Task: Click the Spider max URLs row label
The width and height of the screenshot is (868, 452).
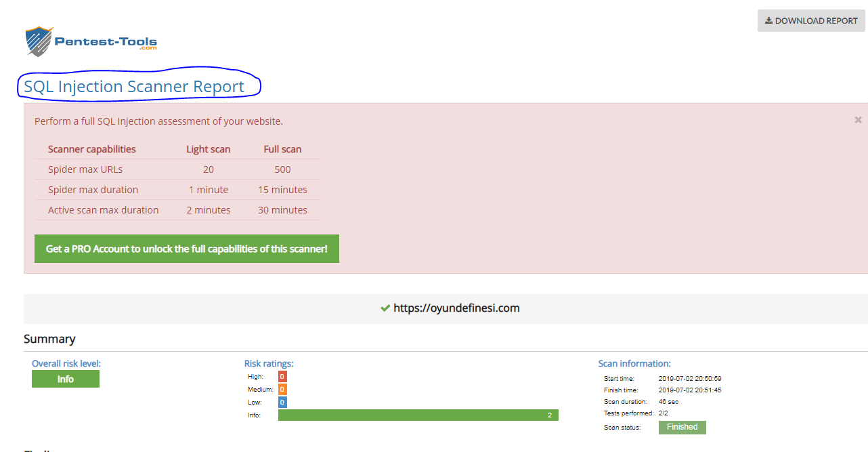Action: coord(85,169)
